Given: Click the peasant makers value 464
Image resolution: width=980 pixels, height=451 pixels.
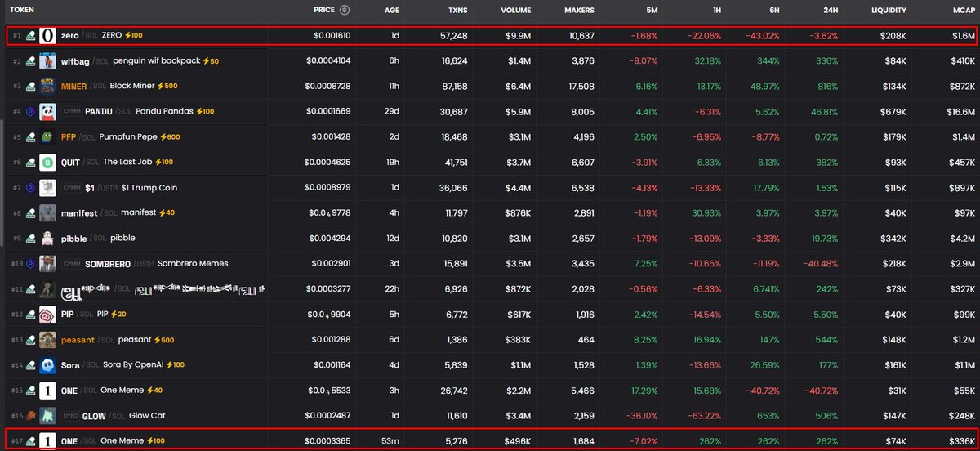Looking at the screenshot, I should point(586,340).
